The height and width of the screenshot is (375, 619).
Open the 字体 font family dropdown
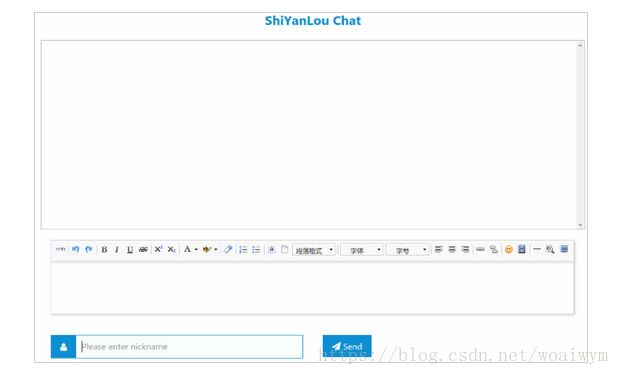click(x=362, y=250)
